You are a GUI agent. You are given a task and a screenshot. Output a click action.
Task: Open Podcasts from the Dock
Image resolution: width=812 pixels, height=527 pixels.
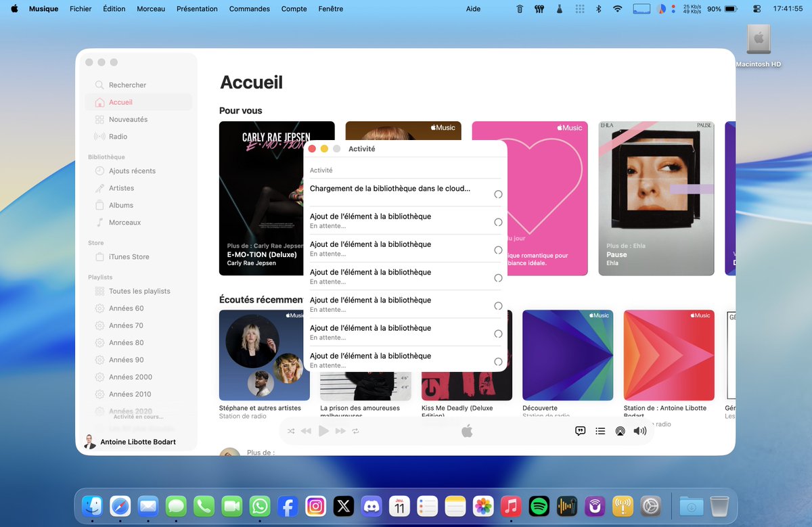click(595, 506)
